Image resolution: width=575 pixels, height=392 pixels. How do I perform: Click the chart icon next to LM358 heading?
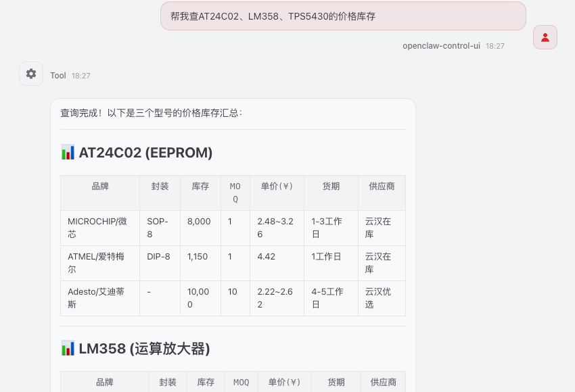coord(68,349)
